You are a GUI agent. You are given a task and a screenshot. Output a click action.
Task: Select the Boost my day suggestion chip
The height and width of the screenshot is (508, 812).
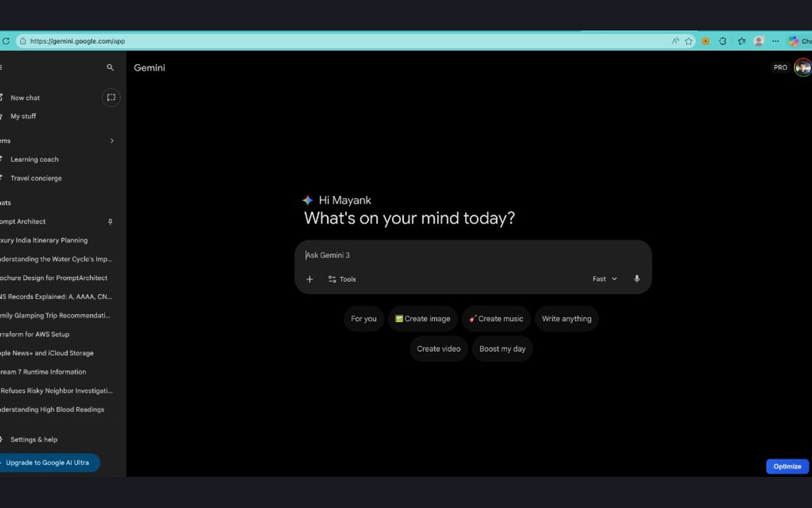coord(502,349)
